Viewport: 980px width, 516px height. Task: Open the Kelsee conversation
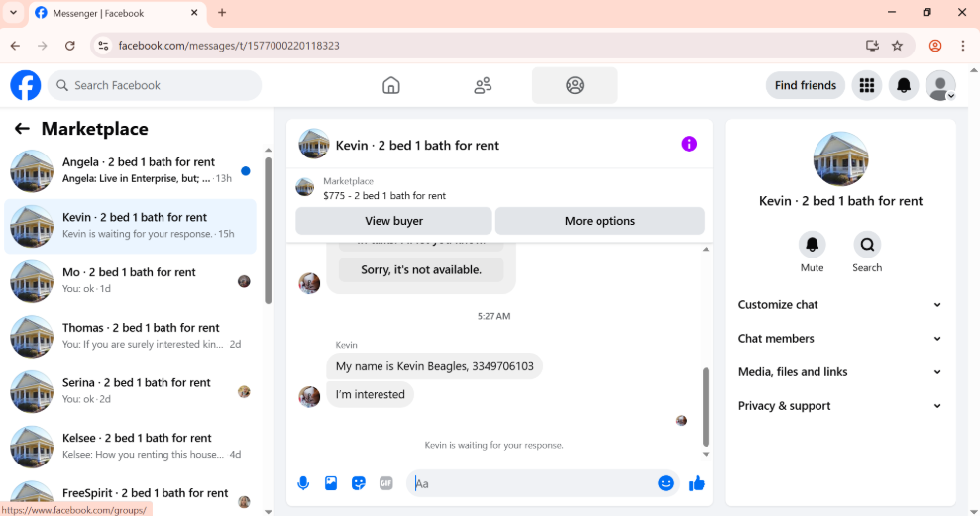point(130,447)
